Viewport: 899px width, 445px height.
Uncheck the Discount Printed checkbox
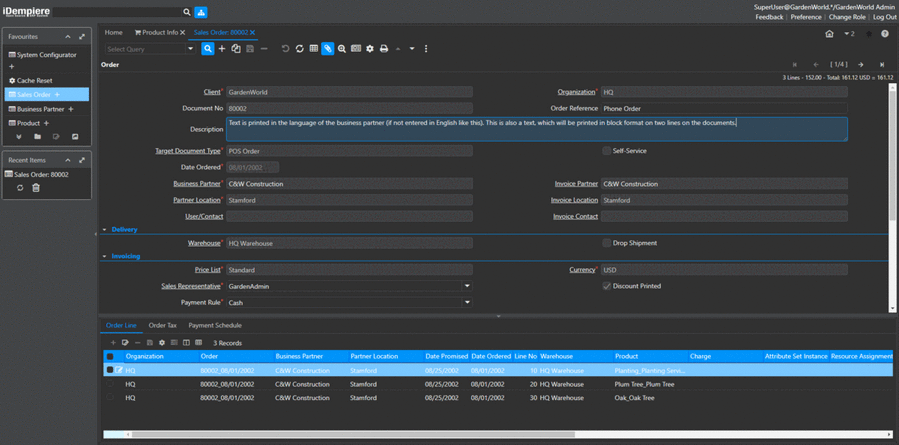point(606,286)
